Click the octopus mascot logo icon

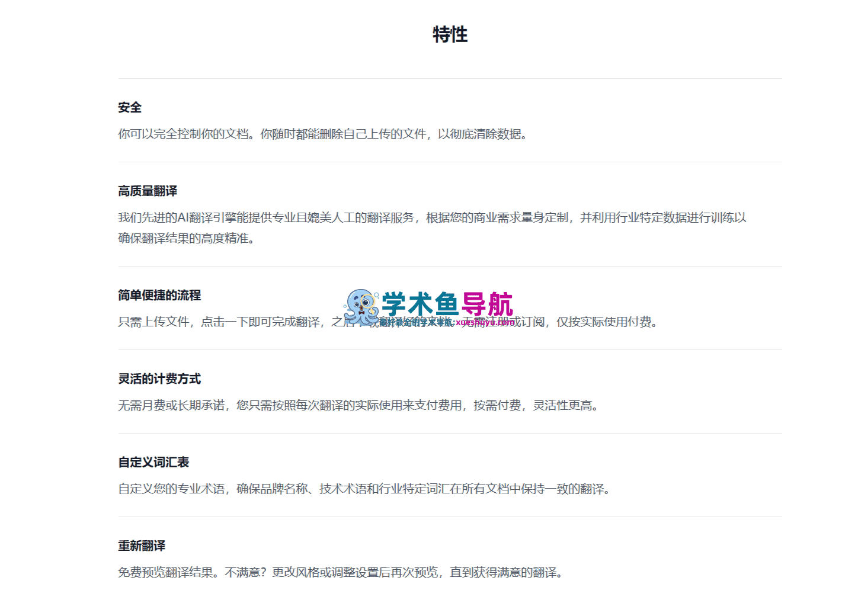tap(361, 306)
